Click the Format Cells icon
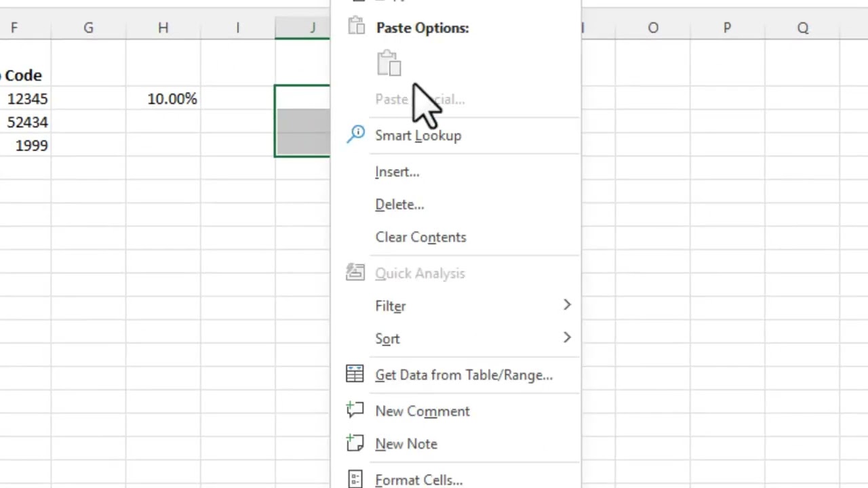Viewport: 868px width, 488px height. tap(355, 479)
